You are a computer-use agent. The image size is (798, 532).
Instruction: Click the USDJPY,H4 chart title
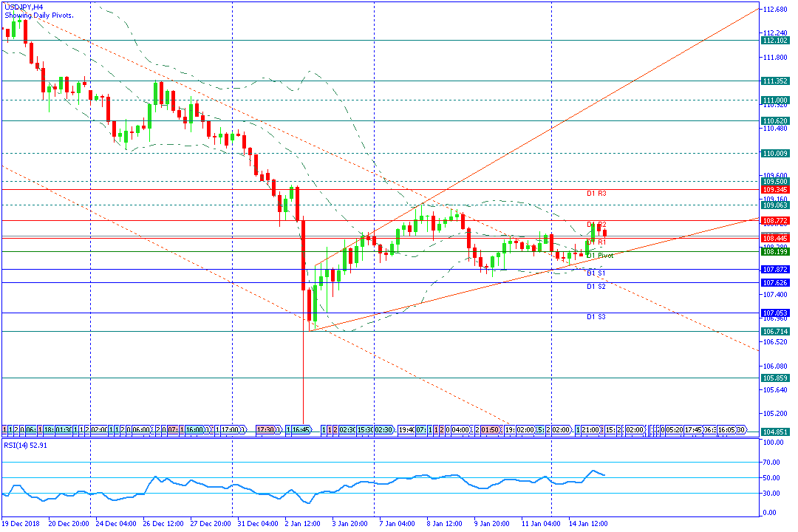(x=24, y=7)
